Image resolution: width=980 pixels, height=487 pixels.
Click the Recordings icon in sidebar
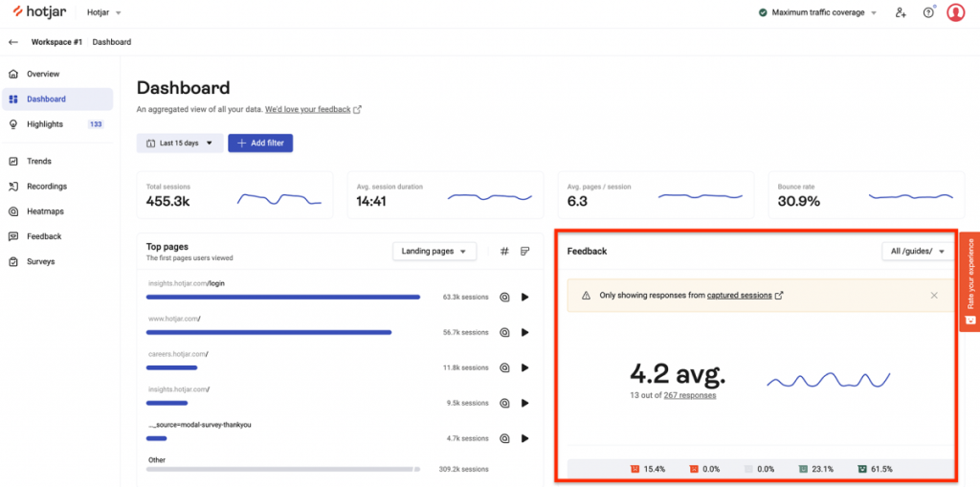pyautogui.click(x=13, y=187)
